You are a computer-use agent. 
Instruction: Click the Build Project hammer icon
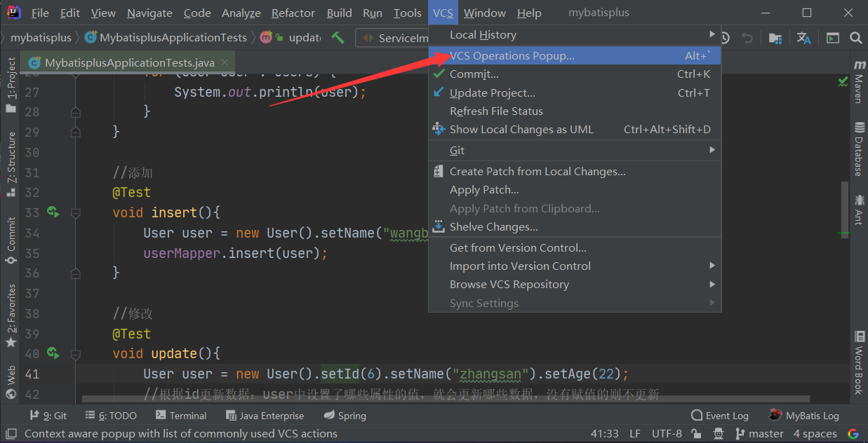coord(338,37)
